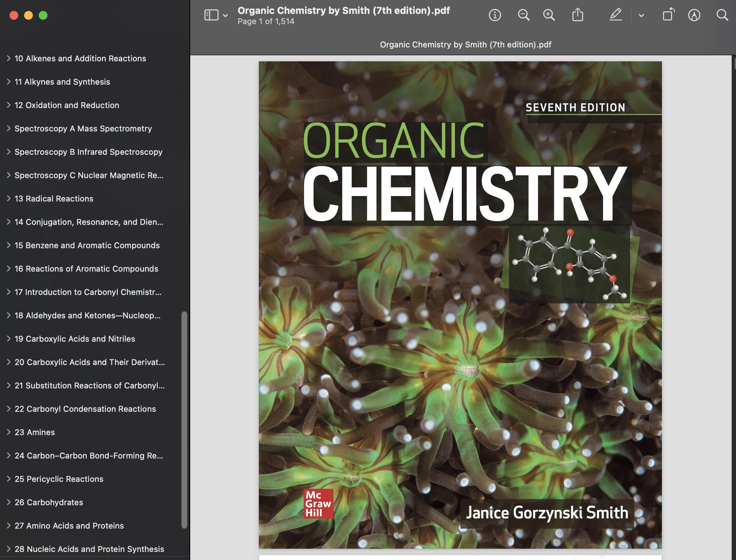Go to 22 Carbonyl Condensation Reactions
Viewport: 736px width, 560px height.
85,409
